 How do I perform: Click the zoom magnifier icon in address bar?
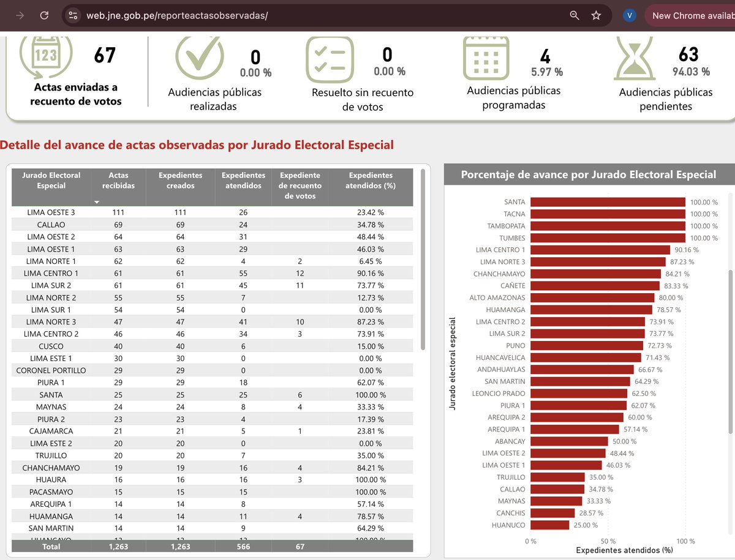(x=575, y=15)
